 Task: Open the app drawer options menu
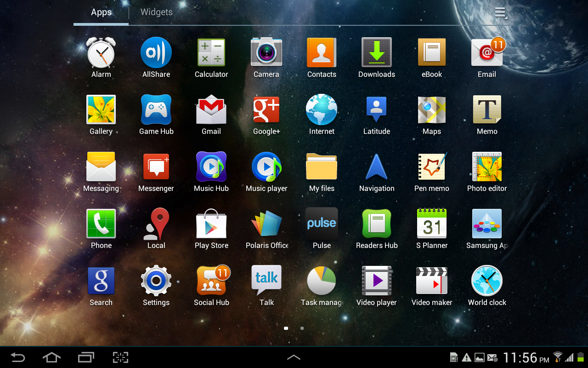point(501,13)
